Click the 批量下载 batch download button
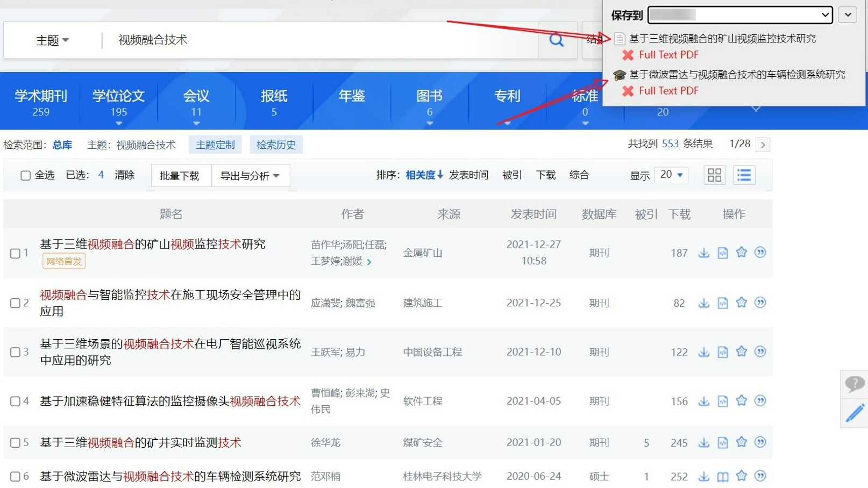The width and height of the screenshot is (868, 488). tap(181, 175)
